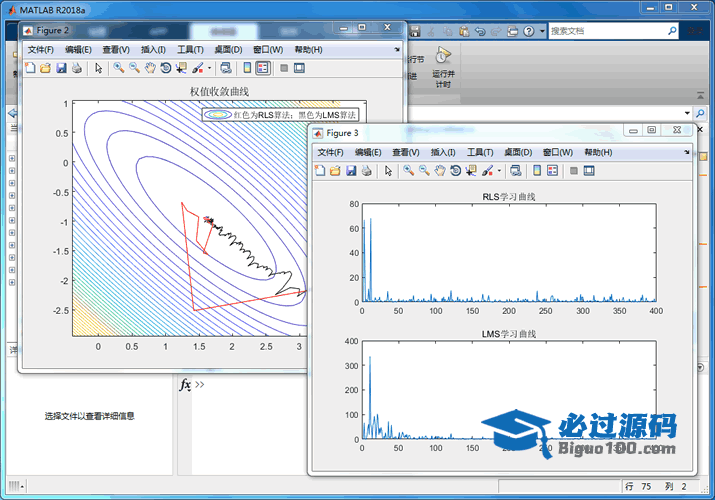Activate Zoom Out tool in Figure 2

click(x=135, y=68)
